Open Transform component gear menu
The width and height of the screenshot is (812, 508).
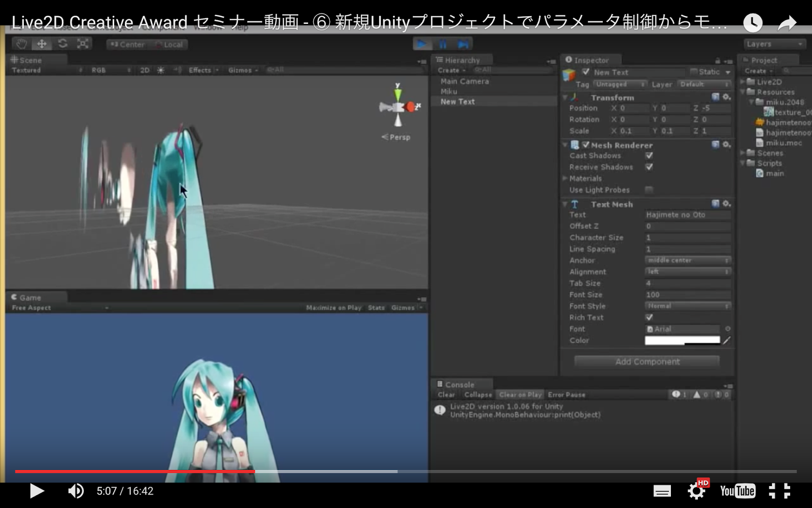click(727, 97)
